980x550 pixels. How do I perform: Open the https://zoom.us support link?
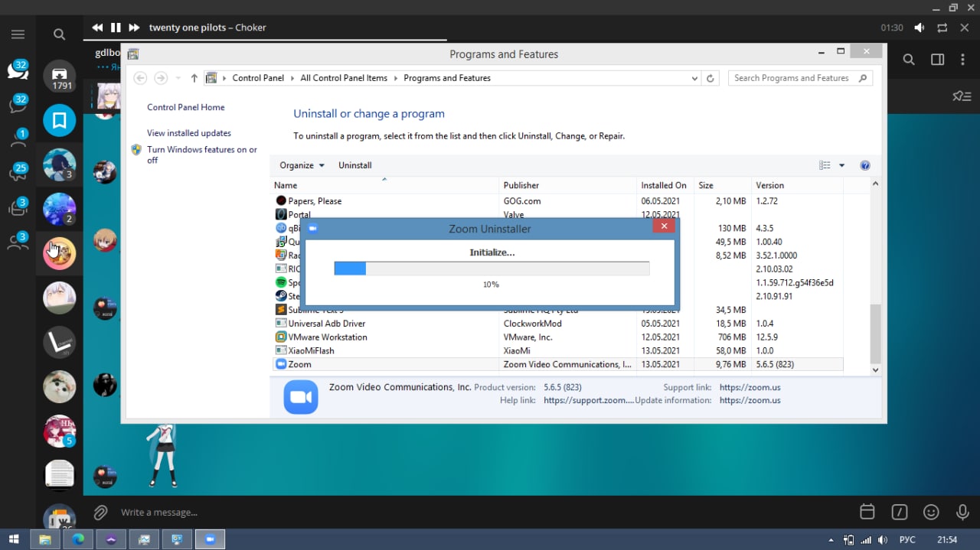(x=750, y=387)
